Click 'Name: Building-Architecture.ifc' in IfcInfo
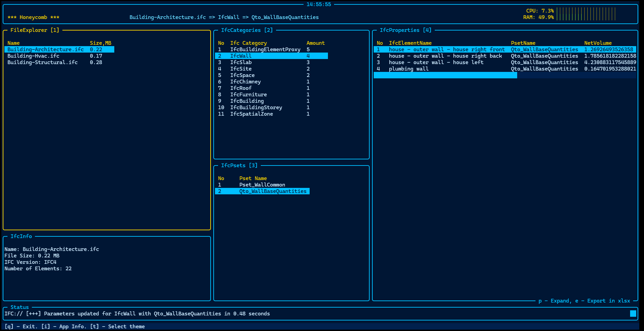 pos(52,249)
